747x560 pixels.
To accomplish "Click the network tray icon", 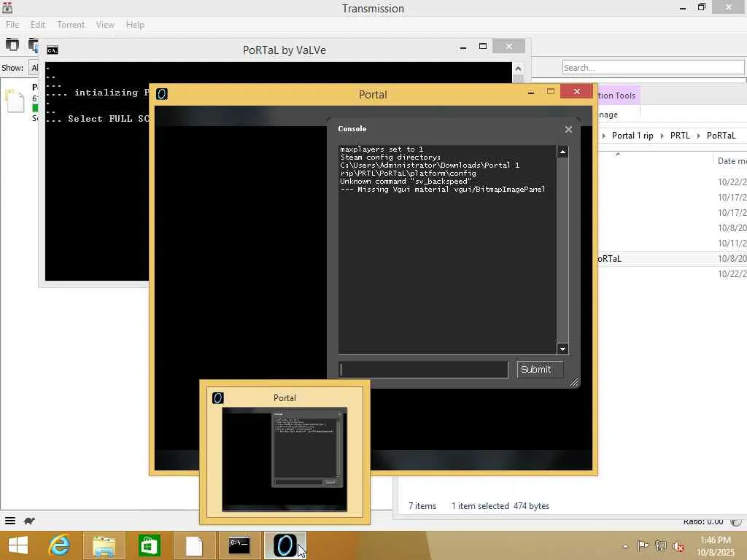I will [x=660, y=545].
